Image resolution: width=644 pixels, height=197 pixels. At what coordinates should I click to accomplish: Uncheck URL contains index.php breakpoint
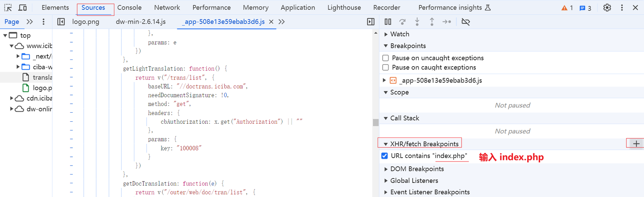(x=385, y=156)
